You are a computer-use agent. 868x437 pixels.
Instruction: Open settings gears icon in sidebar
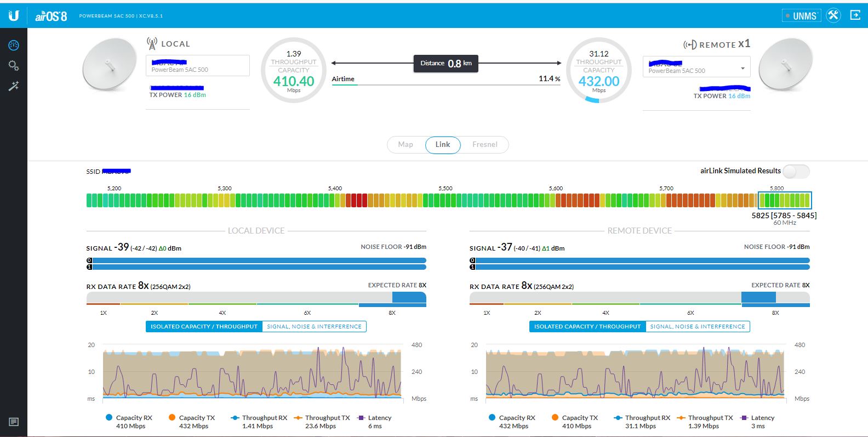point(14,66)
